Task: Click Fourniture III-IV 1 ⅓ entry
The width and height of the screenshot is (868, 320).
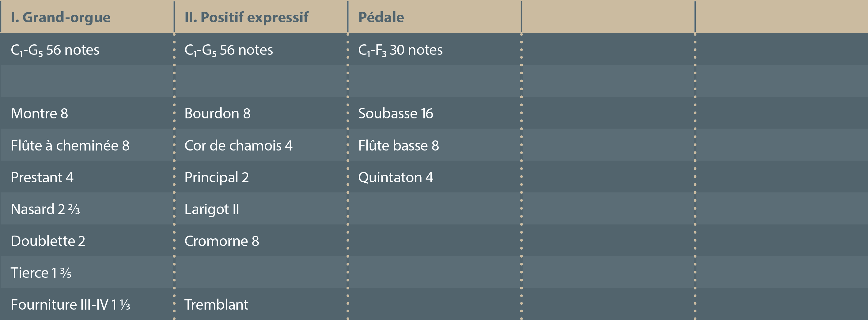Action: [x=70, y=305]
